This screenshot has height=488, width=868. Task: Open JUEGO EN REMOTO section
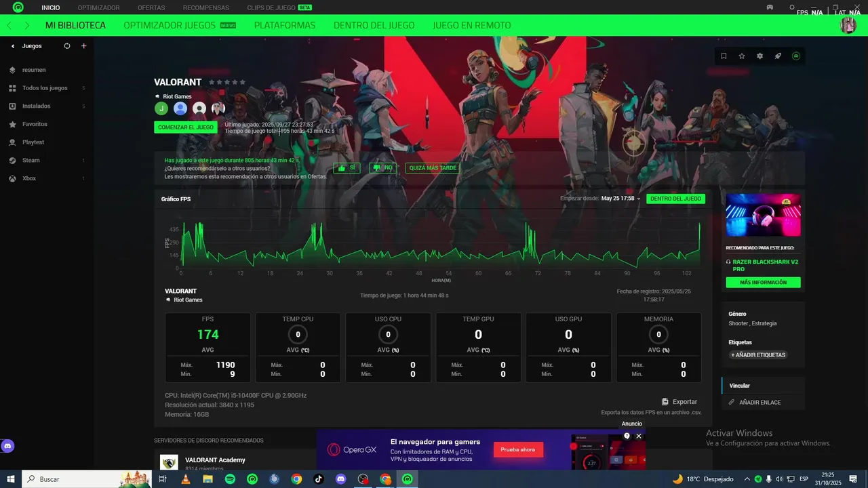[472, 25]
